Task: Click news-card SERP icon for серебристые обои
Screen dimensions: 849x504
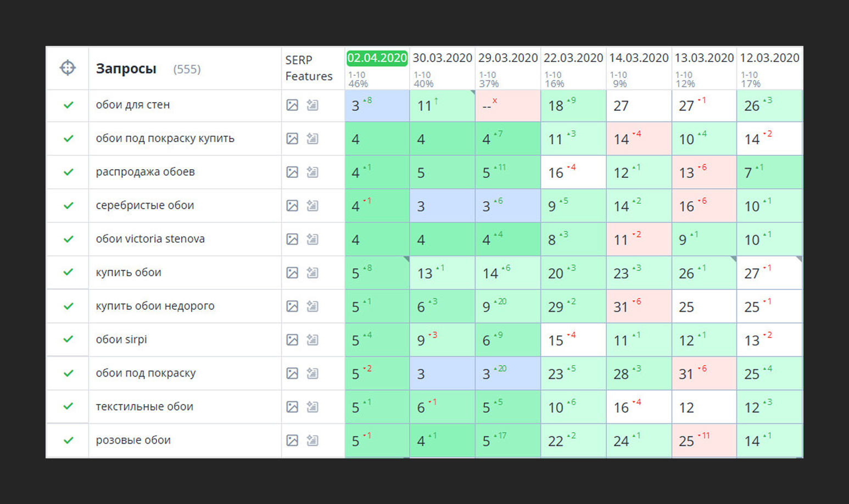Action: tap(312, 205)
